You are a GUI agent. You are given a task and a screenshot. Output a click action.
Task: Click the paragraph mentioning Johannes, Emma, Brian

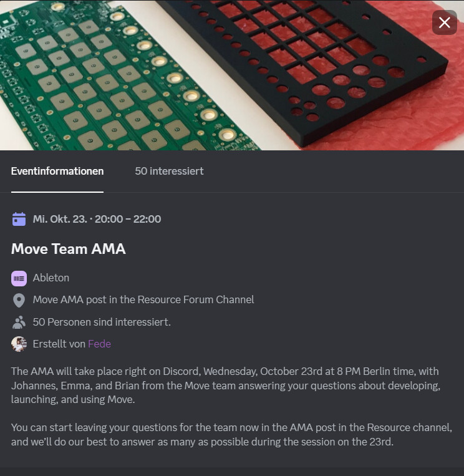226,386
